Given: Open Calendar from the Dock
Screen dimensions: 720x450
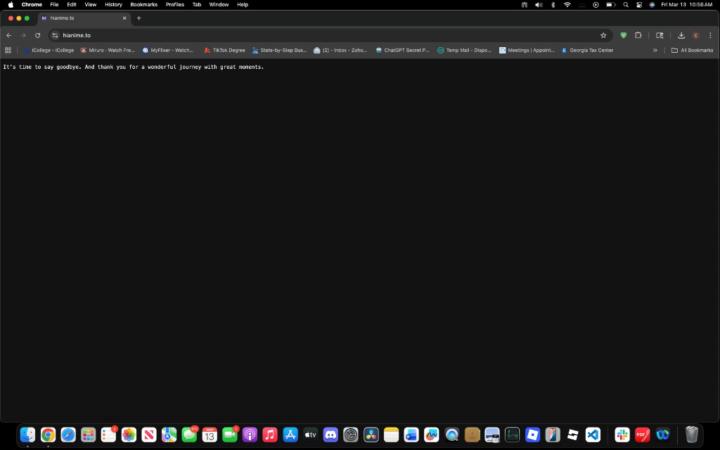Looking at the screenshot, I should tap(209, 434).
